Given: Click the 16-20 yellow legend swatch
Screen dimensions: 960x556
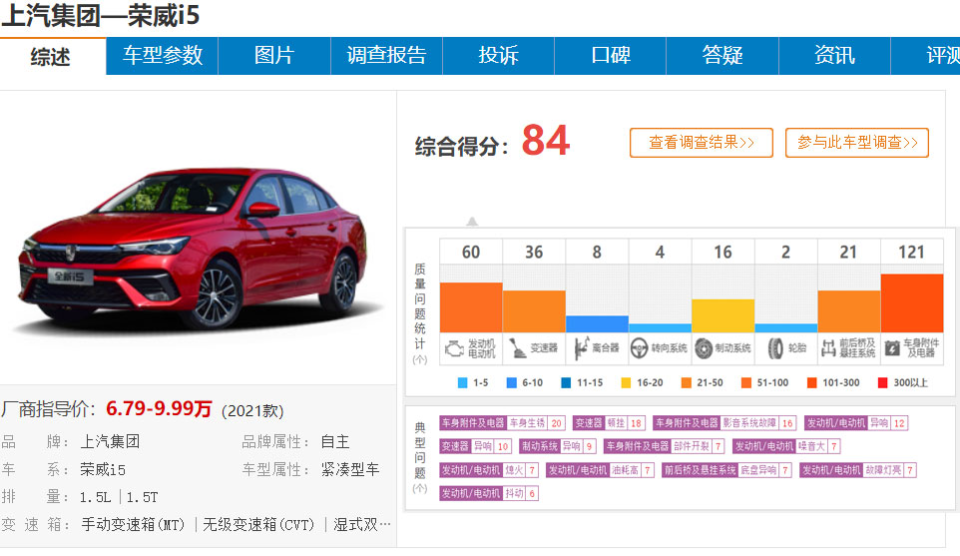Looking at the screenshot, I should point(626,383).
